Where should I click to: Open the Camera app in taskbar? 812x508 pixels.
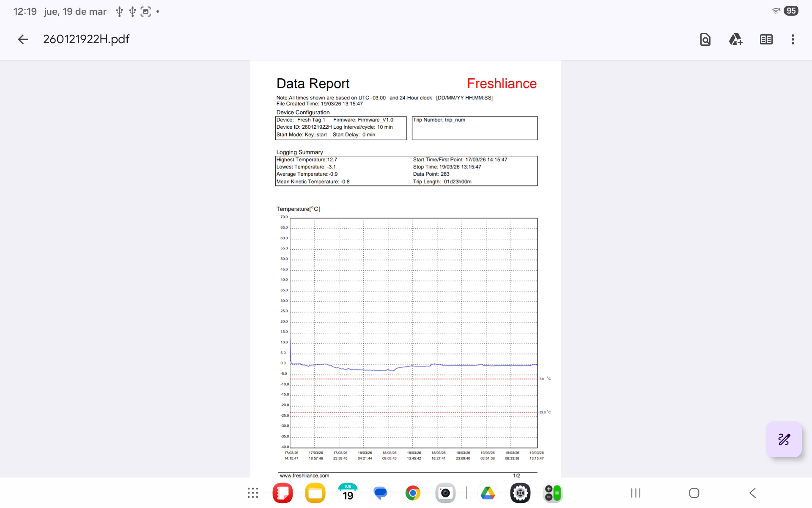point(445,493)
